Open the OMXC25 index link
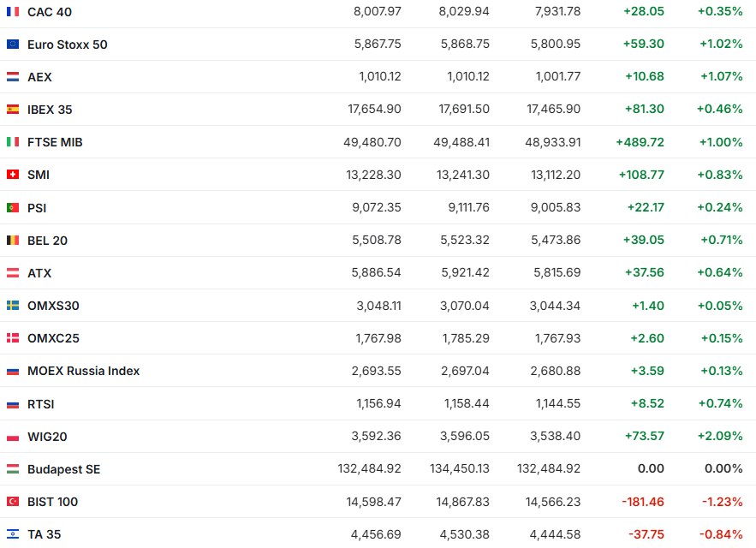The width and height of the screenshot is (756, 548). 54,338
